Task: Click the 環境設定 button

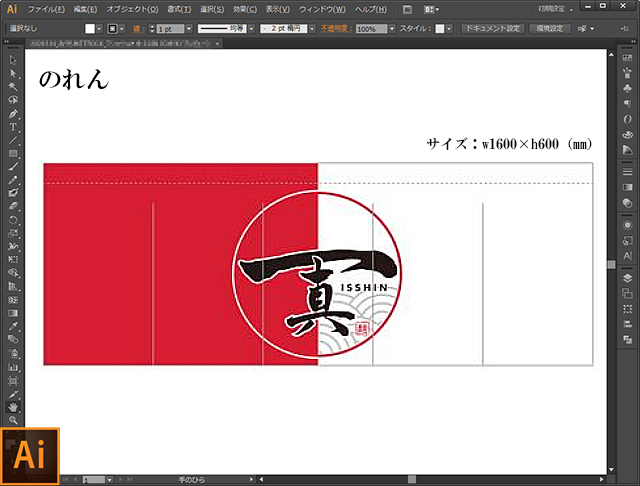Action: click(x=550, y=29)
